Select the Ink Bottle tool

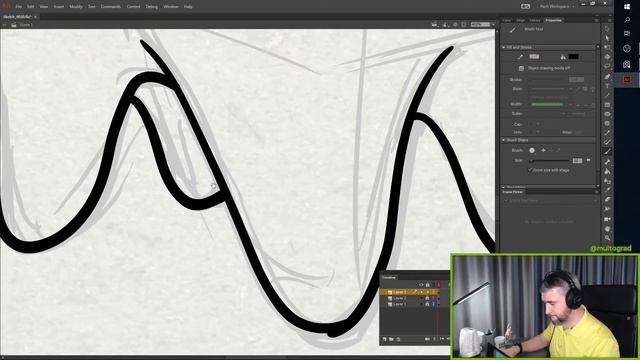pyautogui.click(x=607, y=181)
